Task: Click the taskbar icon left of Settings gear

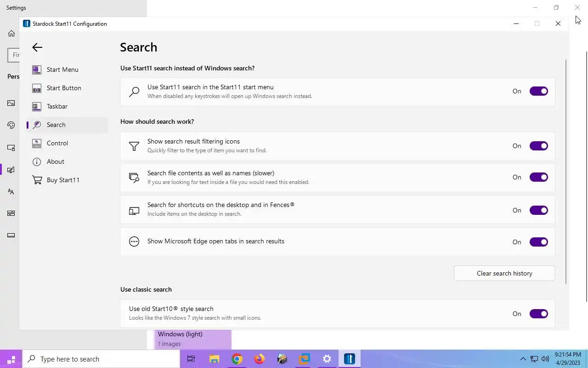Action: tap(304, 359)
